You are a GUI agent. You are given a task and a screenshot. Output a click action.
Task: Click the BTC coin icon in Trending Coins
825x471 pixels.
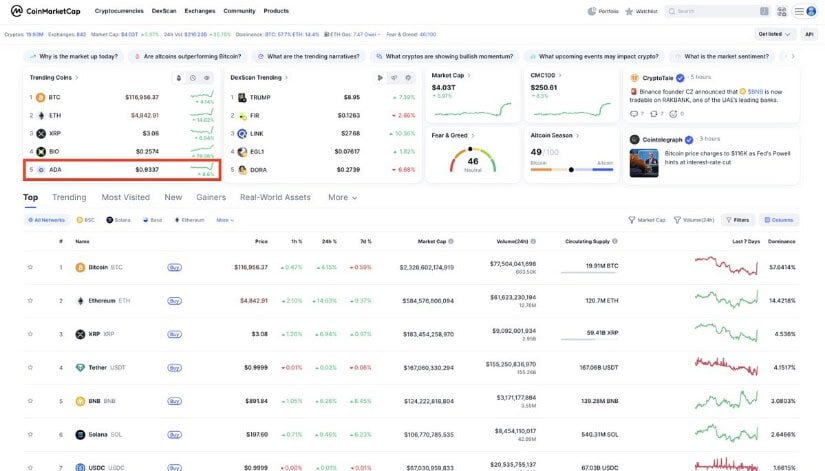41,97
